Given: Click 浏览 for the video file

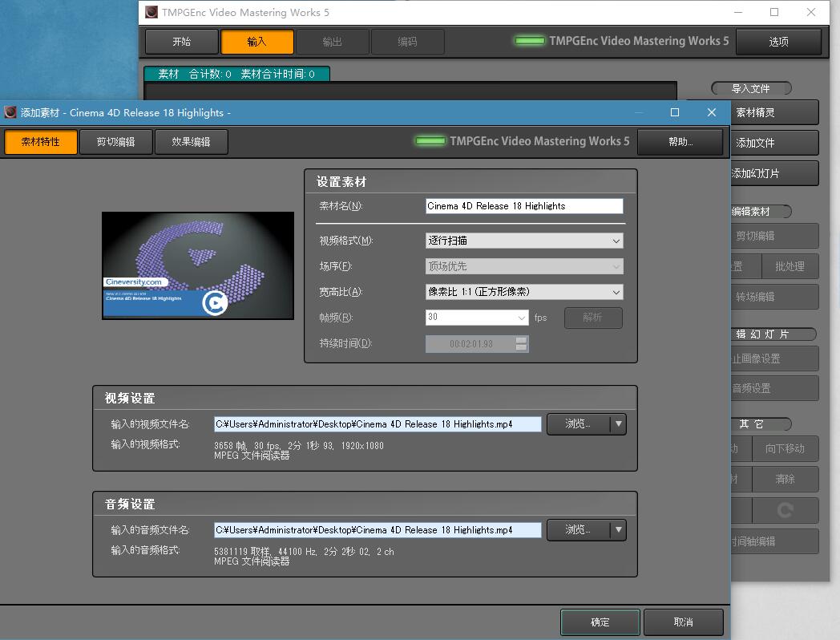Looking at the screenshot, I should point(578,424).
